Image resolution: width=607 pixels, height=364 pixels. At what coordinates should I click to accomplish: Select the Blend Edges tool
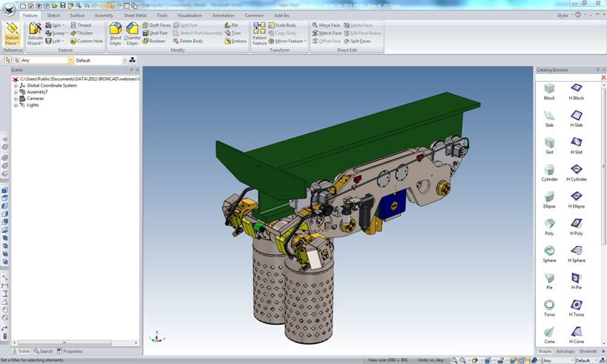115,33
